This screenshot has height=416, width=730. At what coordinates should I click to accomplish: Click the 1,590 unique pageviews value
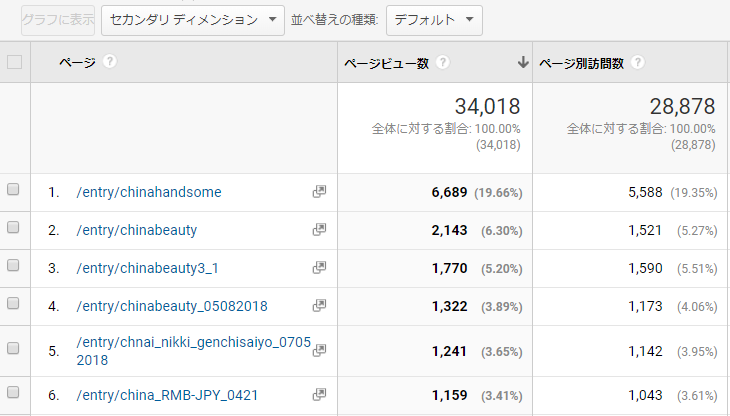click(645, 268)
